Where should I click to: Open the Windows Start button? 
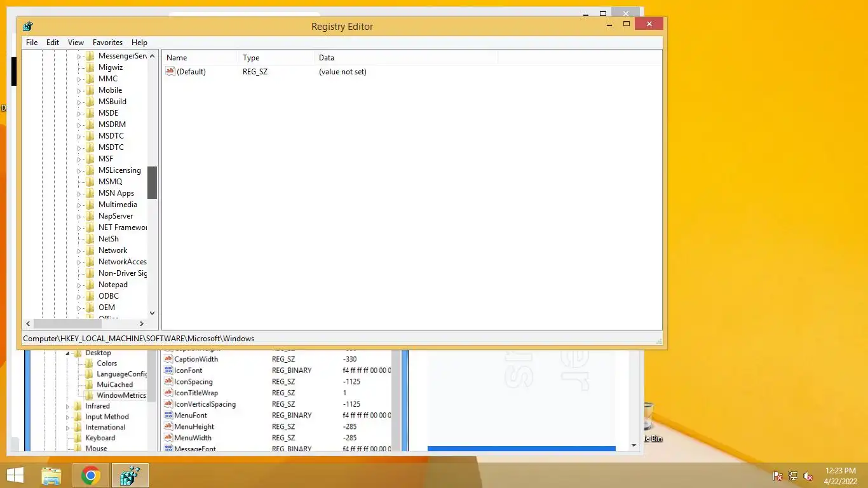tap(15, 475)
